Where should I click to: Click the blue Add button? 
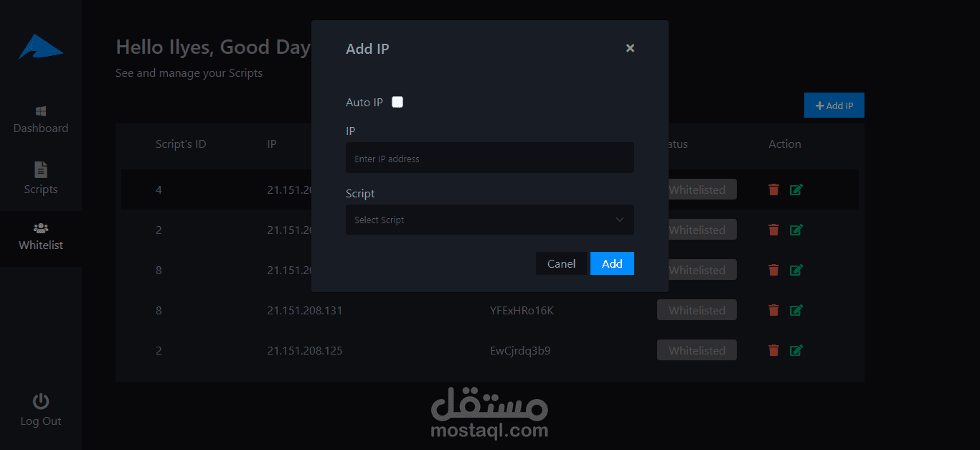coord(612,263)
